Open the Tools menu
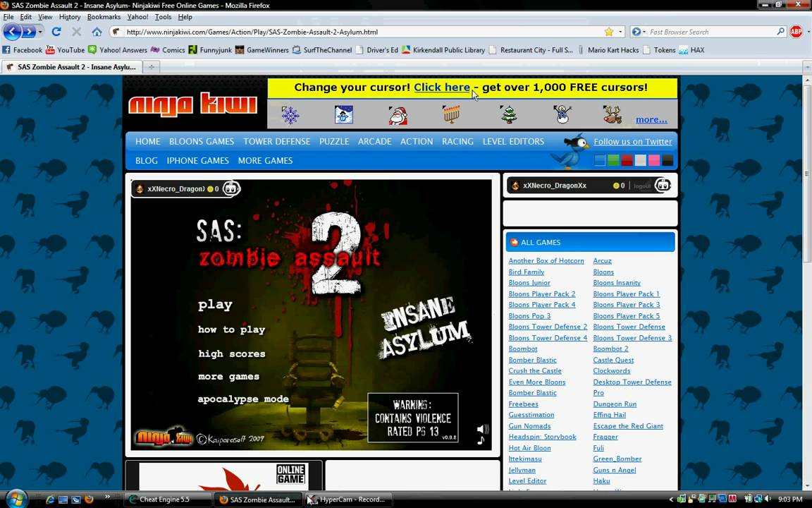The height and width of the screenshot is (508, 812). (163, 17)
